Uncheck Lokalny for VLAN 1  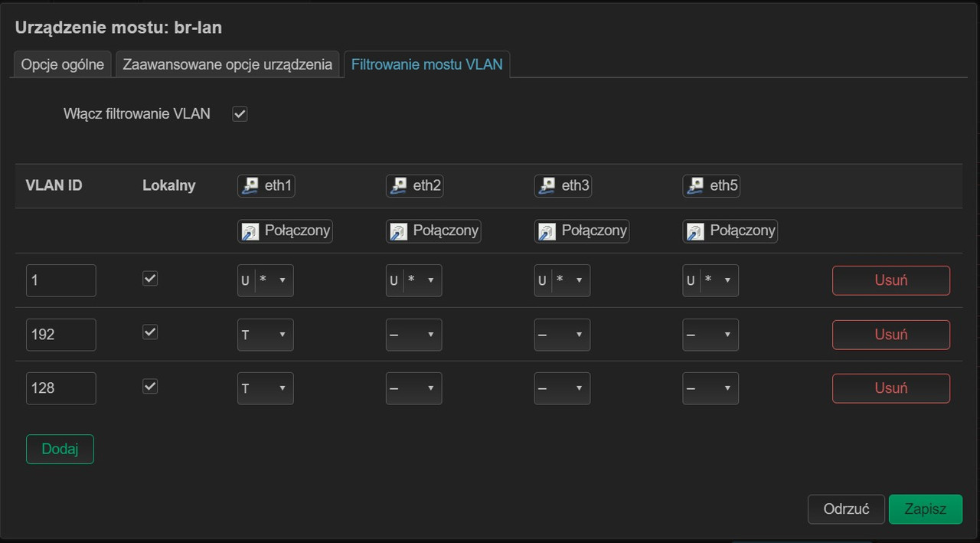150,279
